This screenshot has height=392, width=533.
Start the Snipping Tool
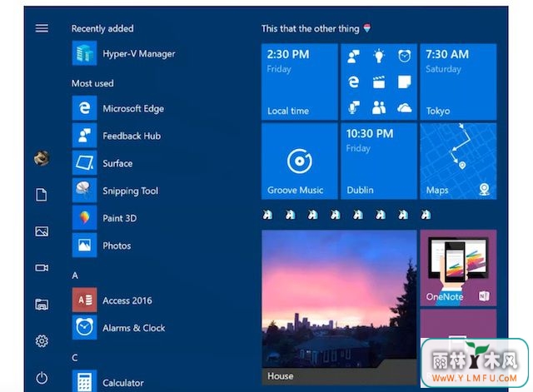click(x=116, y=191)
